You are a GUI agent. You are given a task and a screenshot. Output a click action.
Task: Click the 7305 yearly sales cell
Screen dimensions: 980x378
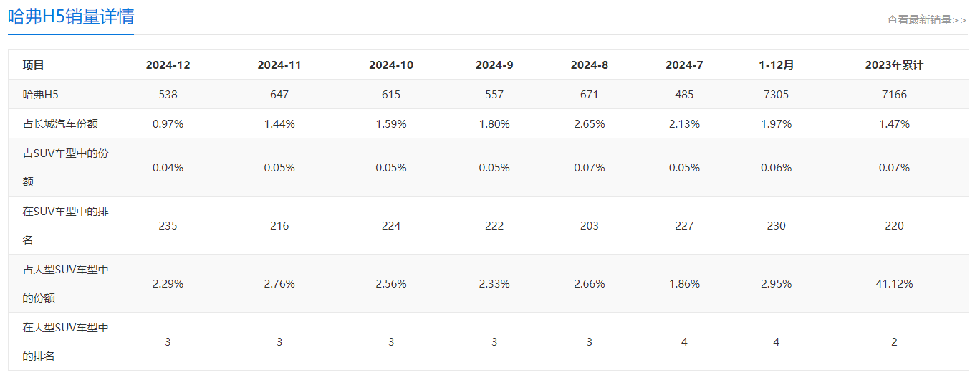pos(777,95)
